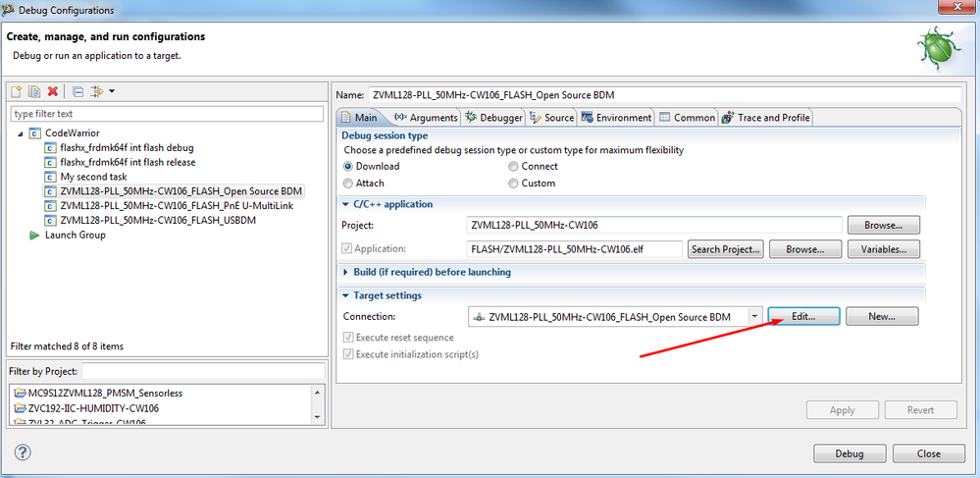Click the green Launch Group icon
The image size is (980, 478).
[34, 235]
